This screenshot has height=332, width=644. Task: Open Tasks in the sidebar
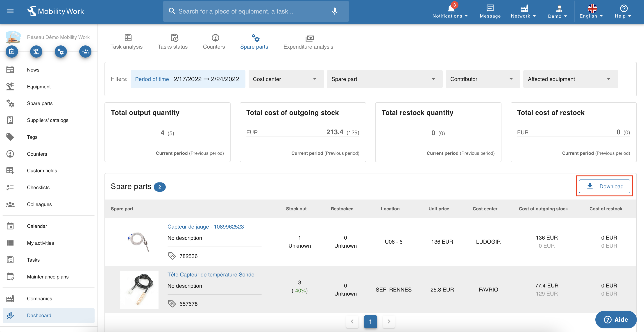click(48, 260)
